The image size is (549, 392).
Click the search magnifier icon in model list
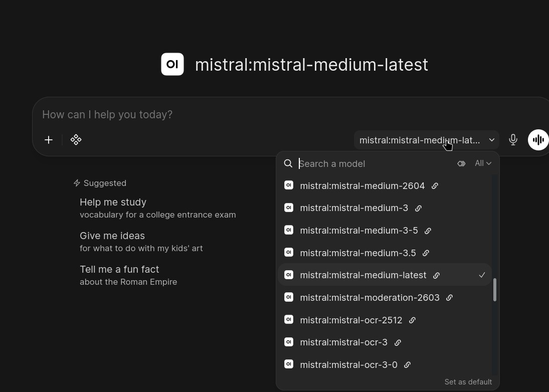(288, 163)
